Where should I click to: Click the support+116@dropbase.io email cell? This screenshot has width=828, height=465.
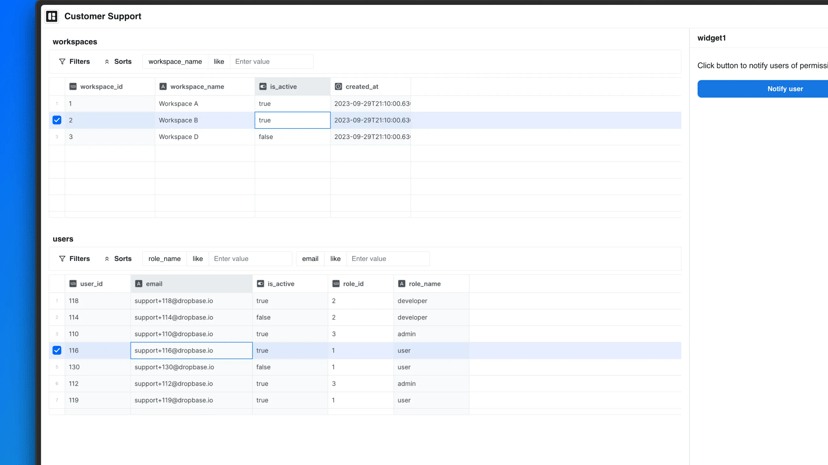[x=191, y=350]
